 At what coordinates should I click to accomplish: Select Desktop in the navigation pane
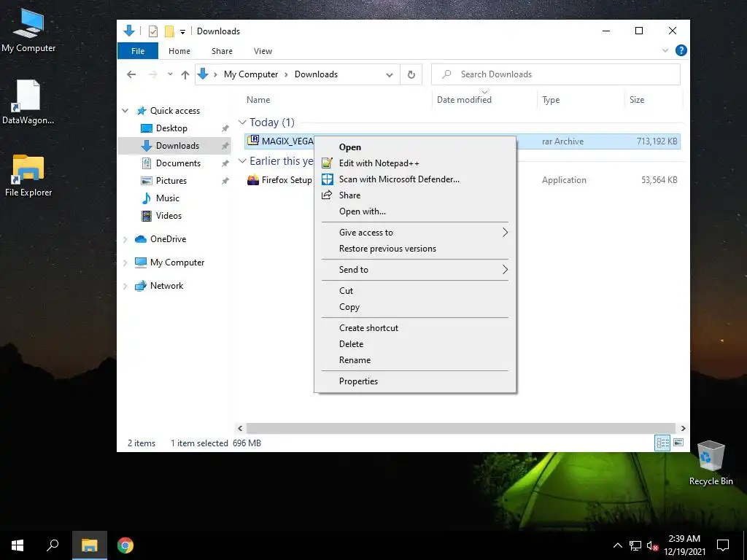(171, 128)
